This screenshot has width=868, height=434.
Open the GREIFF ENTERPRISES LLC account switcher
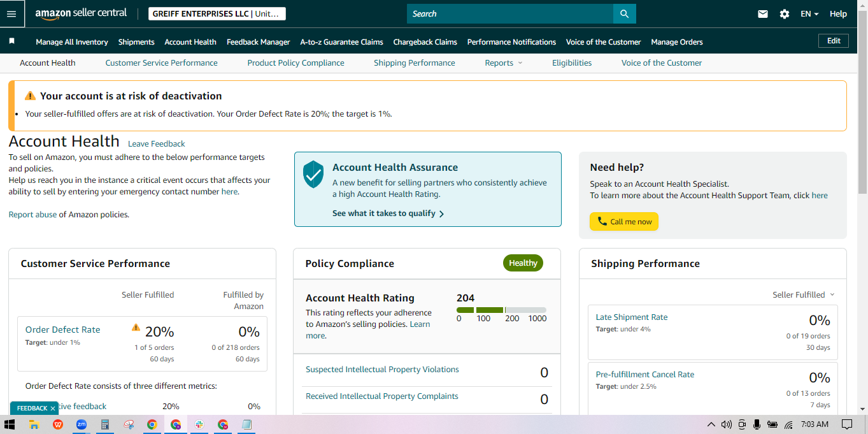point(217,14)
